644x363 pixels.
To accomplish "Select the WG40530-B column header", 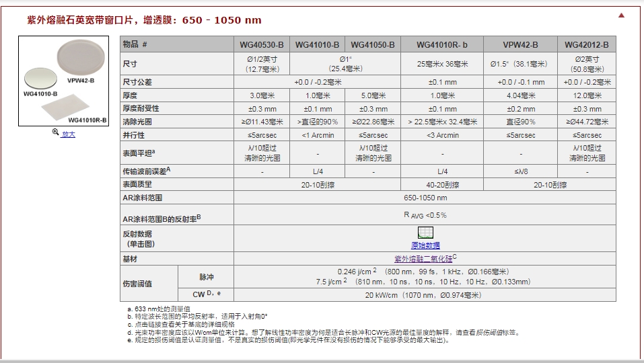I will [x=262, y=45].
